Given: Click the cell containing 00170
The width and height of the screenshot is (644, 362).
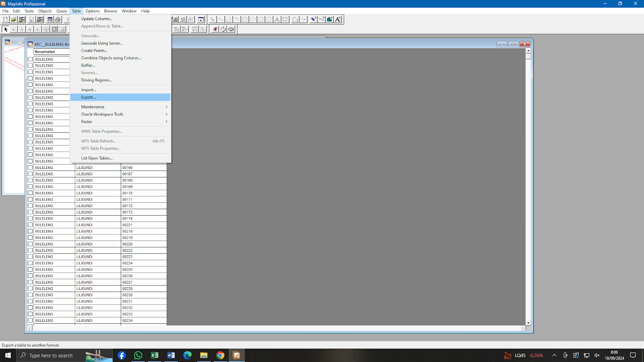Looking at the screenshot, I should pyautogui.click(x=144, y=193).
